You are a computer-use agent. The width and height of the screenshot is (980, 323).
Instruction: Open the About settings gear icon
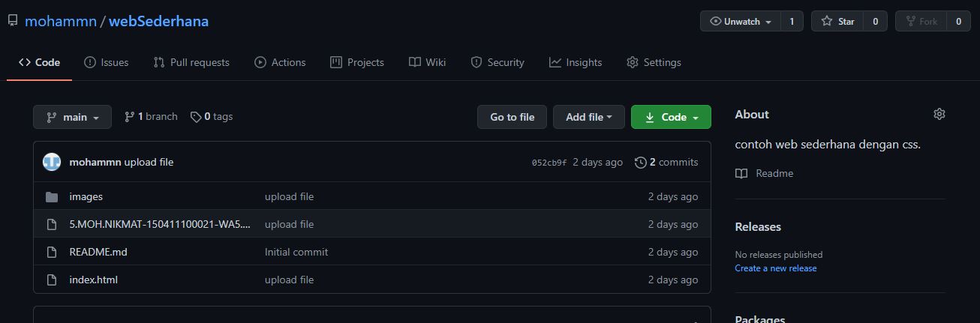pos(939,114)
